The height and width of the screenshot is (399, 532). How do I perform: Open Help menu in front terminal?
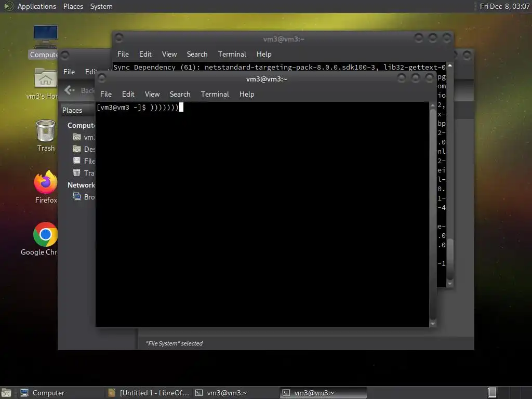[247, 95]
